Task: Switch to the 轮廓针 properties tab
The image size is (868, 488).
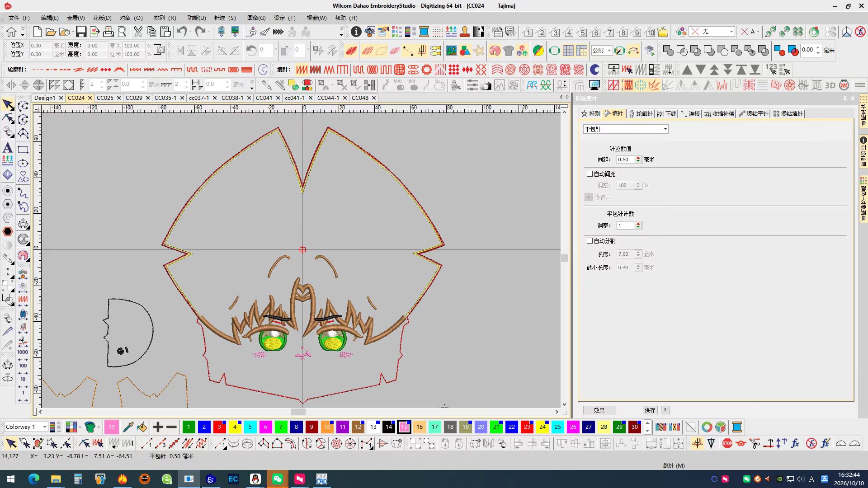Action: [x=641, y=113]
